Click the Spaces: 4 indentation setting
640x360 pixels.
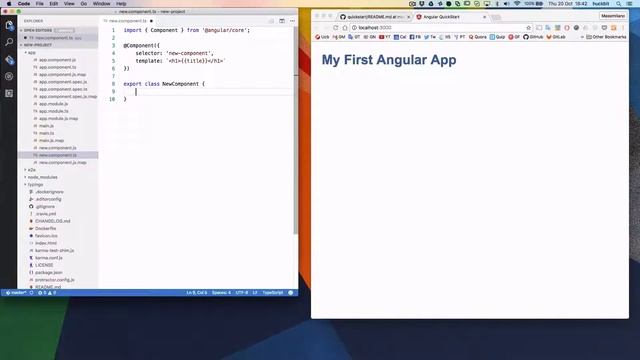point(221,293)
